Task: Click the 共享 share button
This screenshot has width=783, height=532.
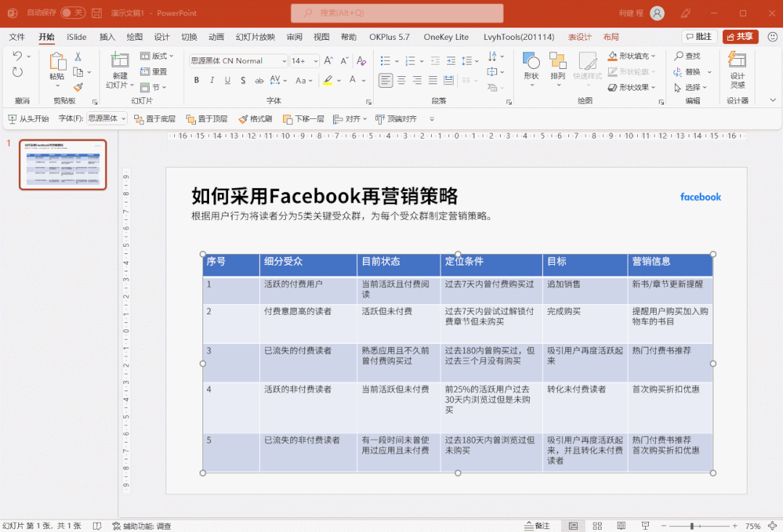Action: (x=740, y=36)
